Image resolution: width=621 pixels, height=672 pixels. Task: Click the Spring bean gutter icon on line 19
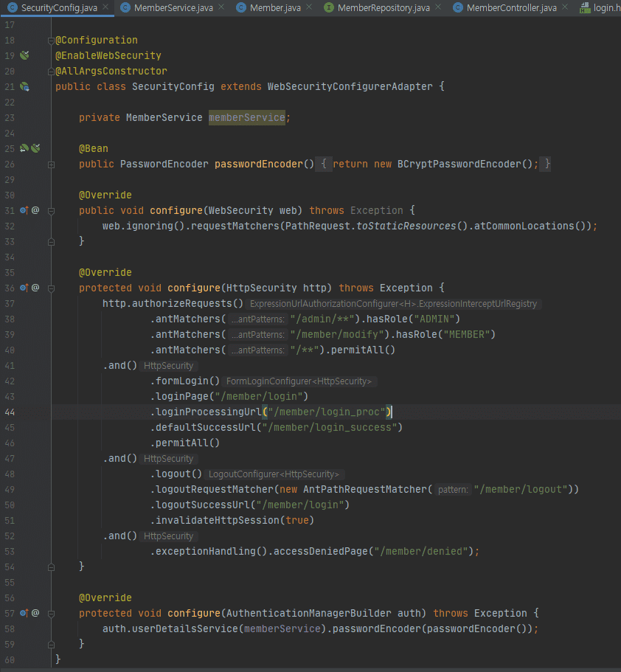pyautogui.click(x=24, y=55)
